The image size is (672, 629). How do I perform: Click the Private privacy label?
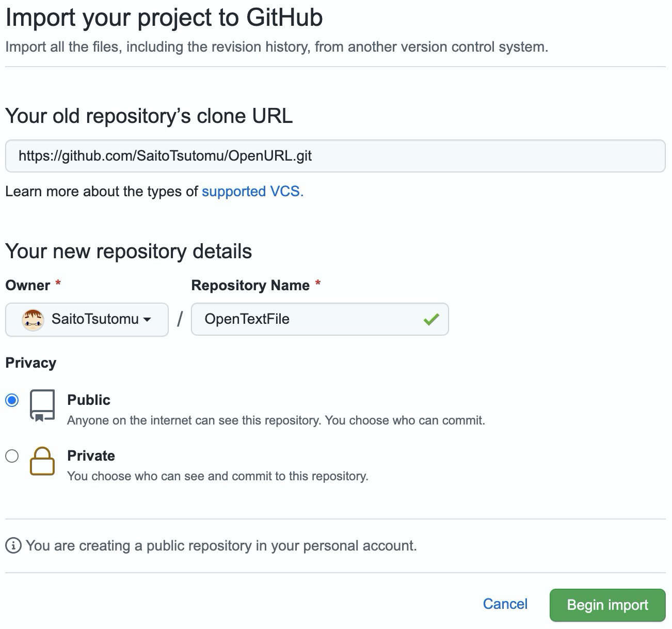(91, 456)
